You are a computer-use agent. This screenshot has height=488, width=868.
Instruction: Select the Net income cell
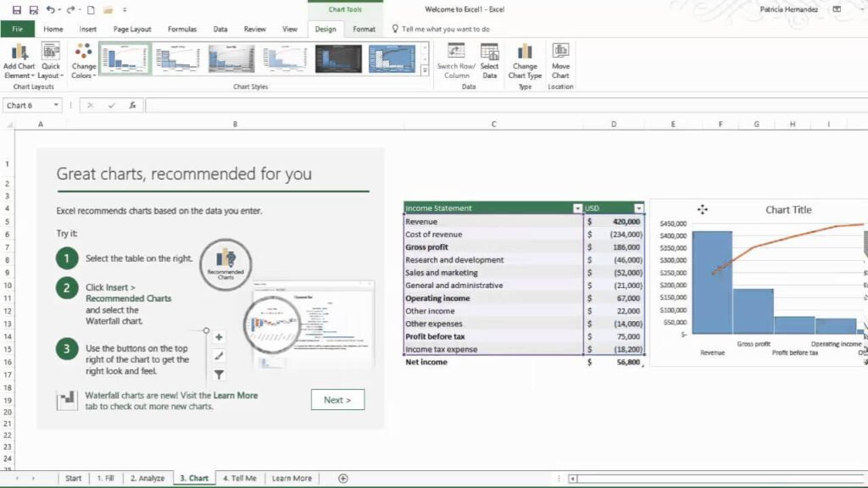(x=493, y=362)
